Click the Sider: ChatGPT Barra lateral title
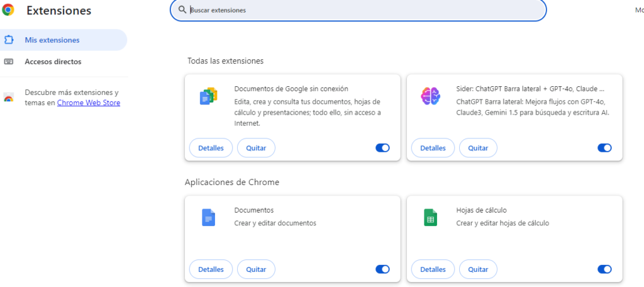This screenshot has width=644, height=287. point(530,88)
